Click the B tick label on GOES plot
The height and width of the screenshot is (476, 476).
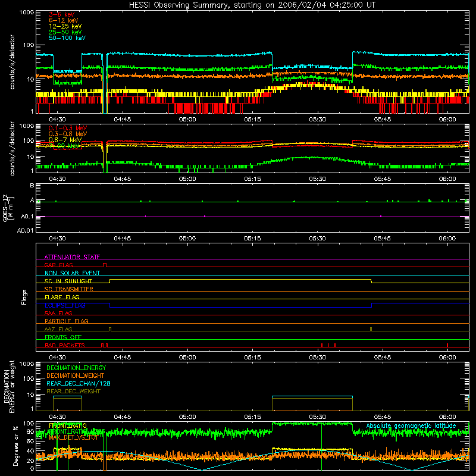(x=32, y=185)
